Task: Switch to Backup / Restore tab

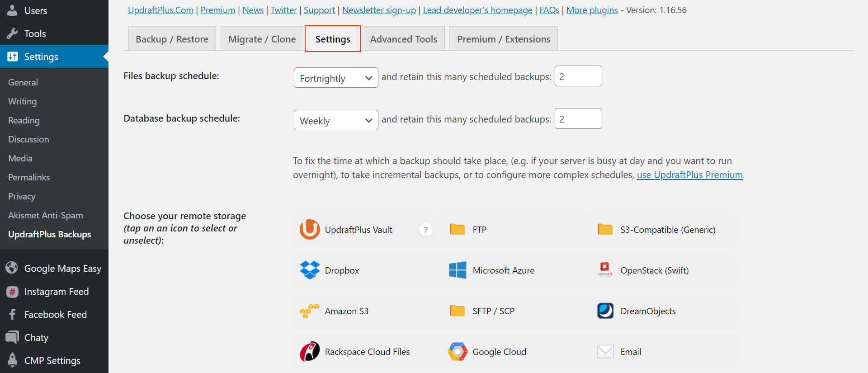Action: pyautogui.click(x=172, y=39)
